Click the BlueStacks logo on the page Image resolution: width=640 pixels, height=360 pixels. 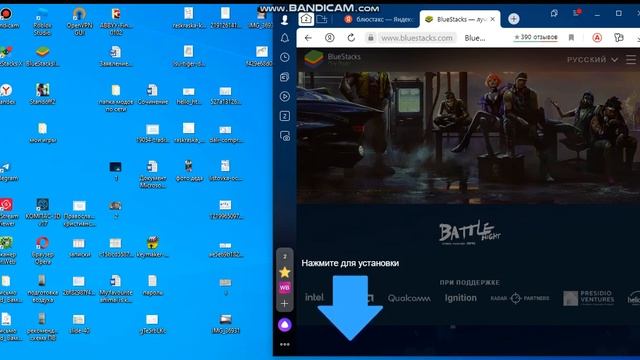click(x=333, y=59)
